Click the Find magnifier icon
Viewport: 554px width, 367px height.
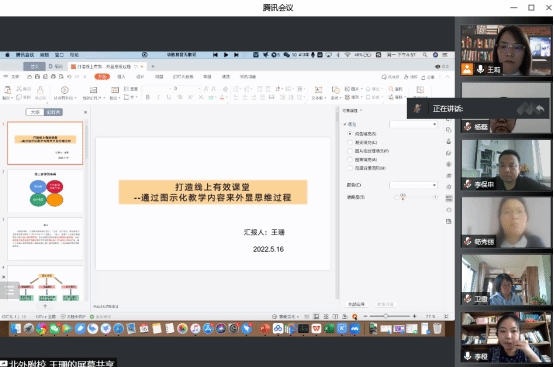pyautogui.click(x=391, y=89)
